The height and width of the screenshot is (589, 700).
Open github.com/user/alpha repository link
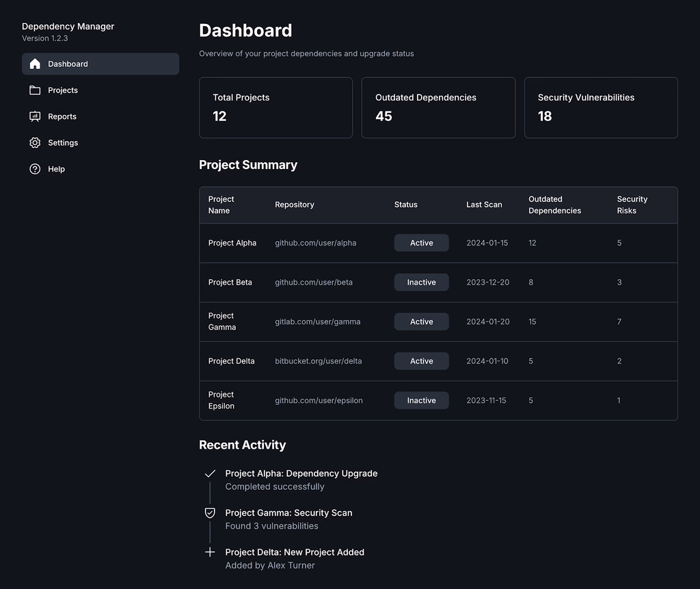pos(316,243)
